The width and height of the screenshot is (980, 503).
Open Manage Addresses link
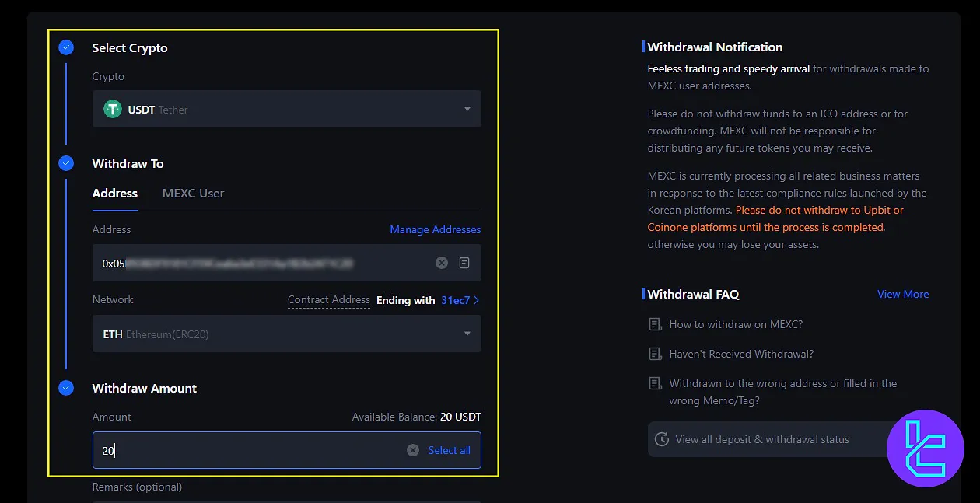(436, 229)
